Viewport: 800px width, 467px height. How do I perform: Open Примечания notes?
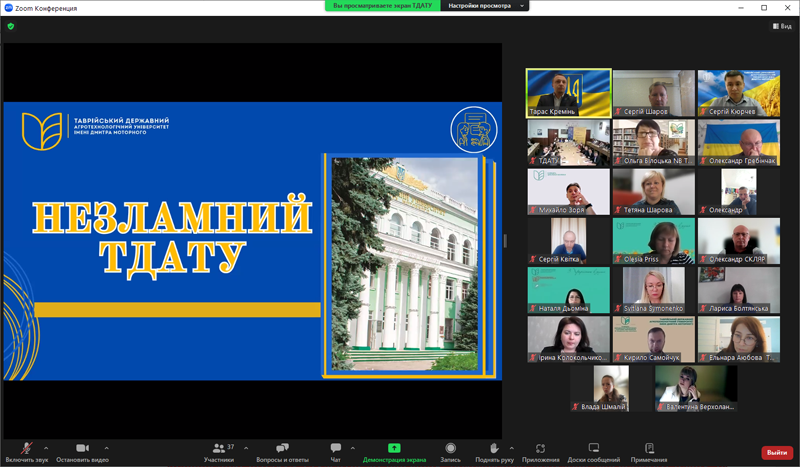point(649,452)
